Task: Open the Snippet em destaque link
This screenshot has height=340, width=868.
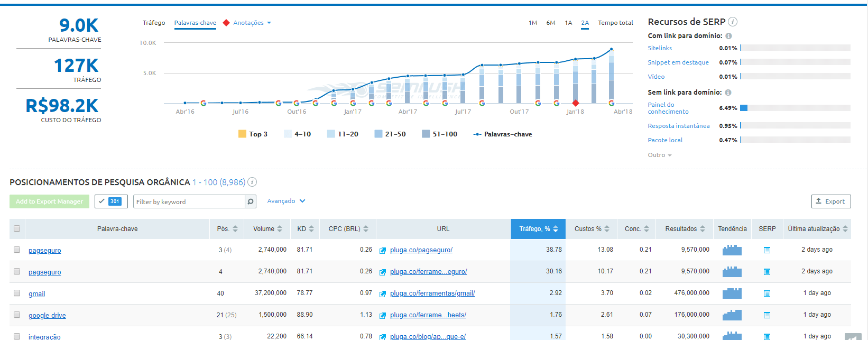Action: 678,62
